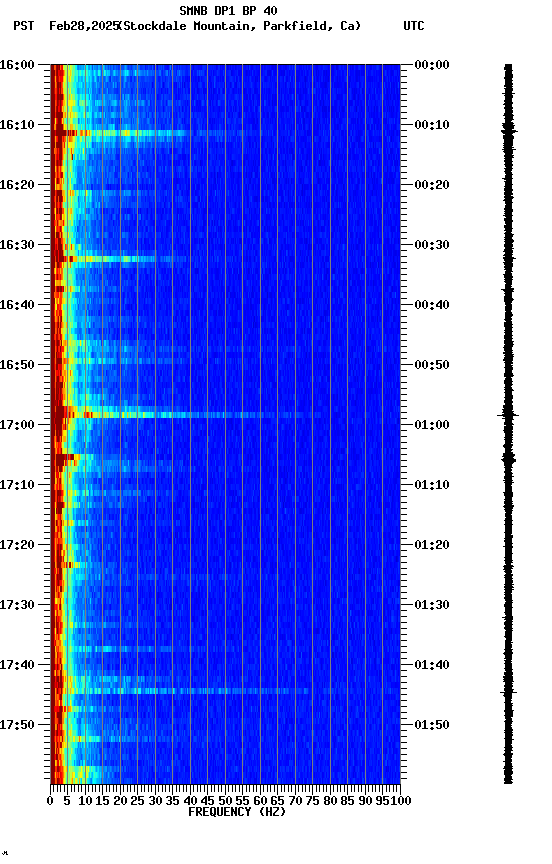The image size is (552, 864).
Task: Click the 16:50 PST time label
Action: tap(17, 365)
